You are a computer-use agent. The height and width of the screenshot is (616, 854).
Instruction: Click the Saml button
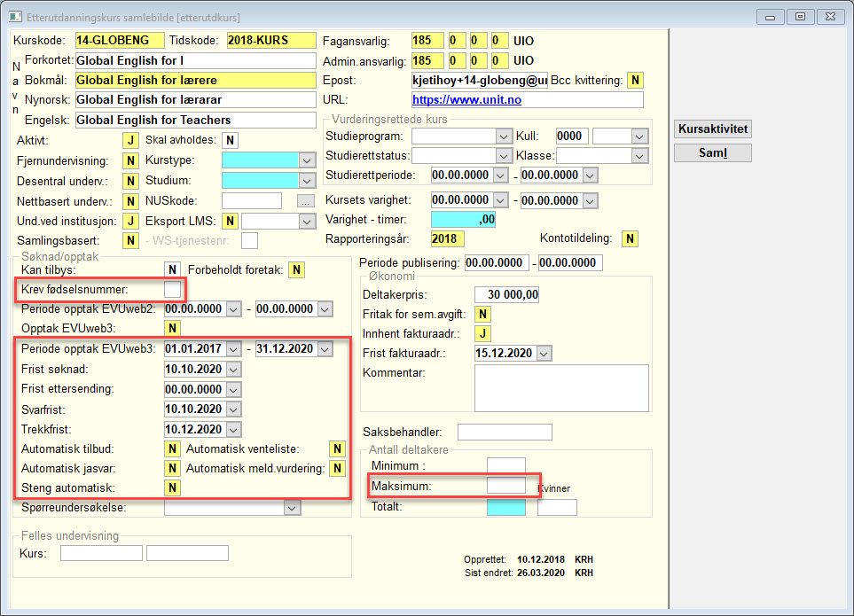coord(712,153)
